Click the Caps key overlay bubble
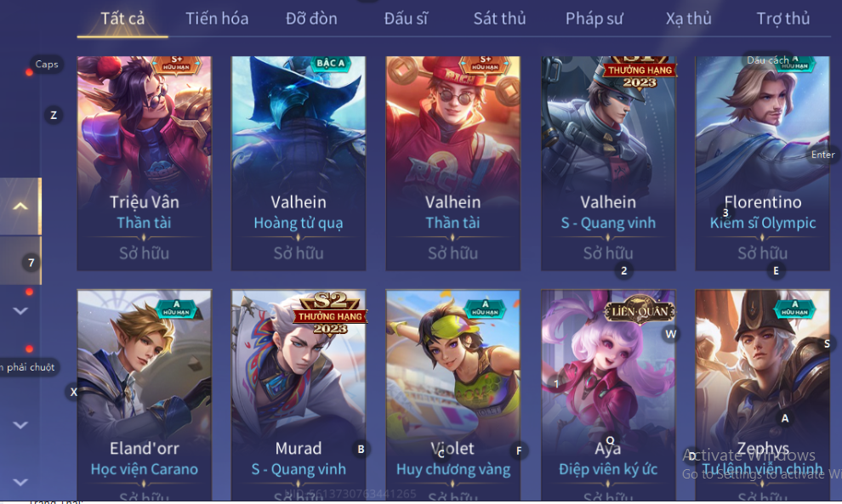 [x=47, y=64]
